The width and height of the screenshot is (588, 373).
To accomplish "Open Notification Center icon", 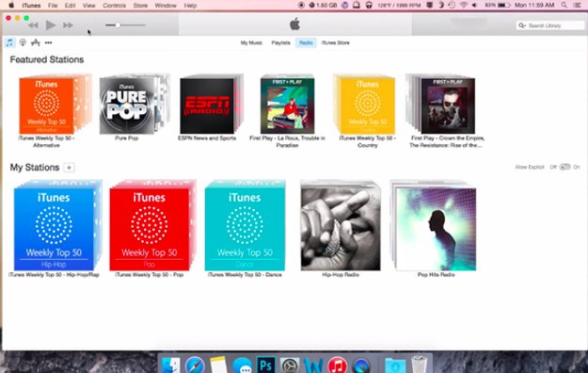I will 577,6.
